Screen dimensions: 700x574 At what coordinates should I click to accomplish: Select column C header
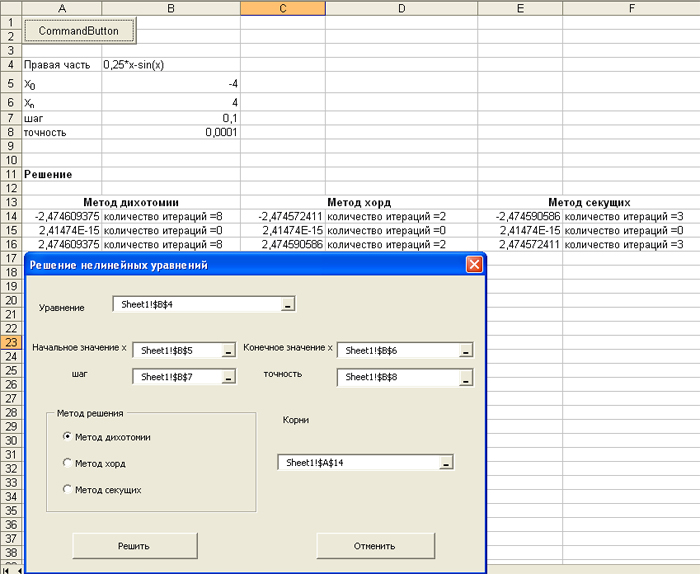tap(283, 8)
